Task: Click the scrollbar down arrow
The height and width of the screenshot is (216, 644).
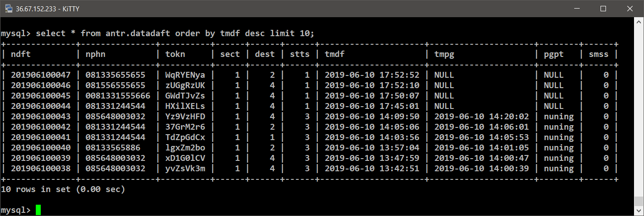Action: coord(639,211)
